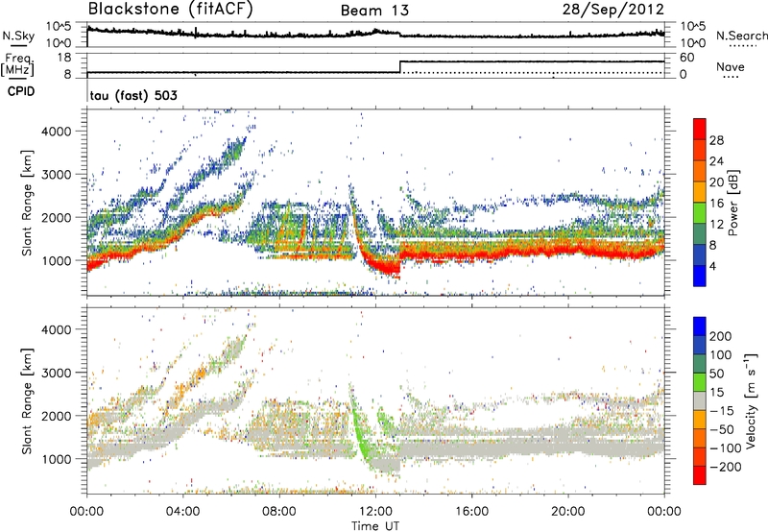Click the '16' value on Power colorbar

pos(716,204)
